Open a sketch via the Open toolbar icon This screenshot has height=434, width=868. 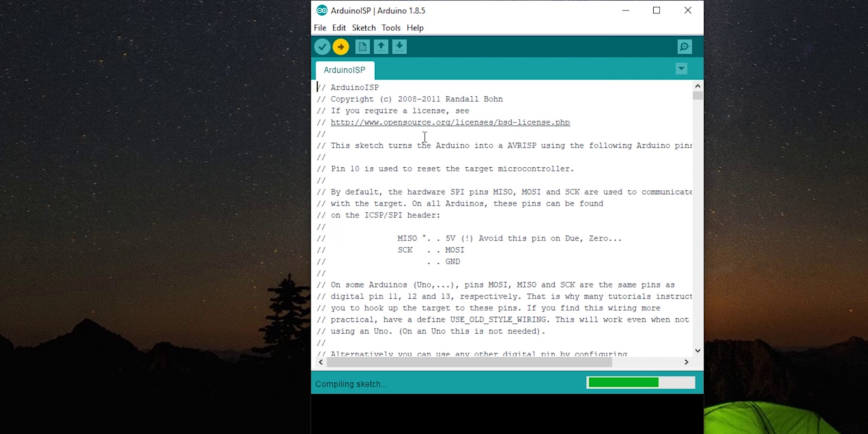coord(381,46)
